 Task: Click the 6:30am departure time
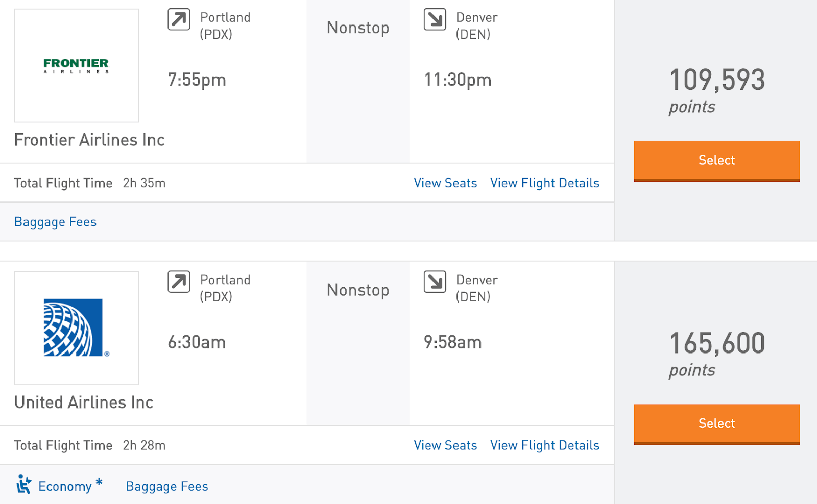pos(197,342)
